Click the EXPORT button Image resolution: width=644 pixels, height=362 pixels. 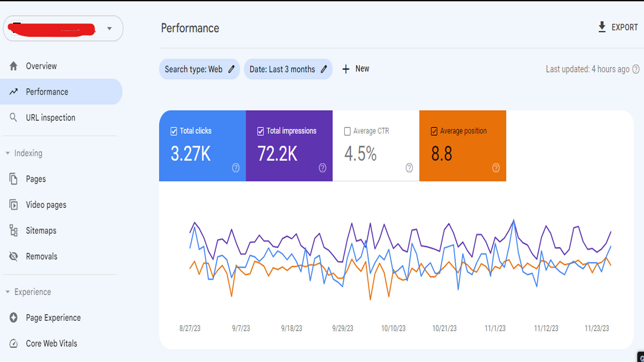[618, 27]
